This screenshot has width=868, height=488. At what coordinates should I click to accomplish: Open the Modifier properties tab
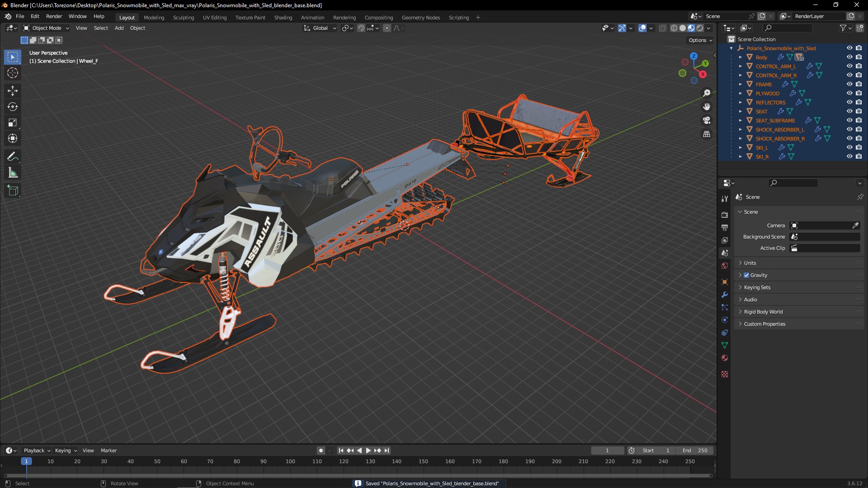coord(725,295)
